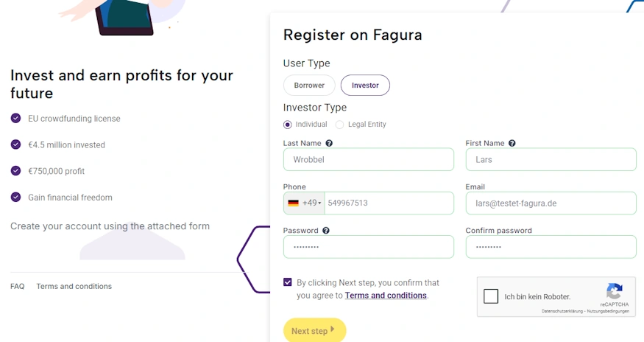Click the Last Name field containing Wrobbel
Image resolution: width=644 pixels, height=342 pixels.
point(368,159)
